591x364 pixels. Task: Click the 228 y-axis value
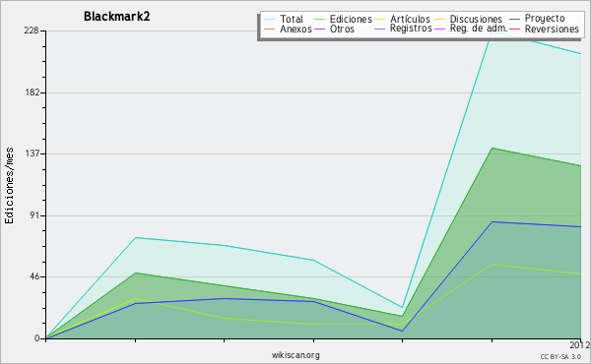point(32,30)
